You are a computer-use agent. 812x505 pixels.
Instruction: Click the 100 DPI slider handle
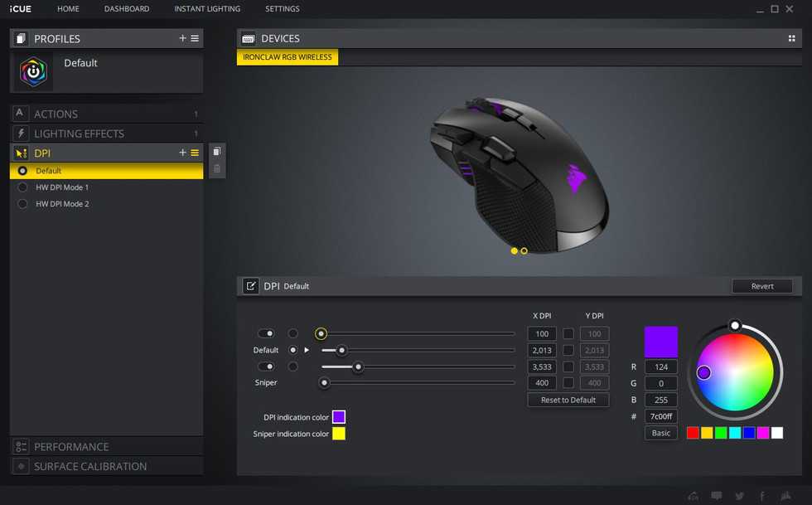coord(321,333)
